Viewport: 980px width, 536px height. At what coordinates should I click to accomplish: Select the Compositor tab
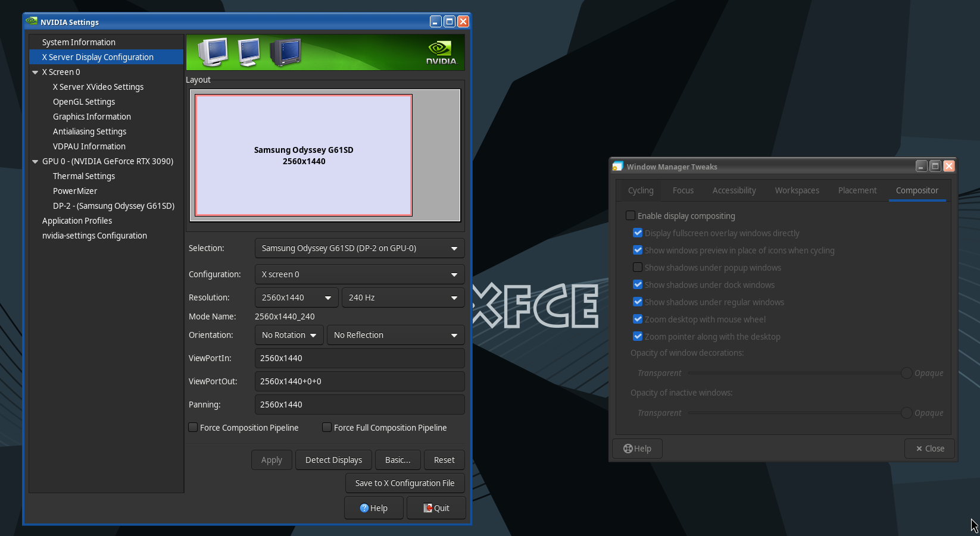pyautogui.click(x=917, y=190)
